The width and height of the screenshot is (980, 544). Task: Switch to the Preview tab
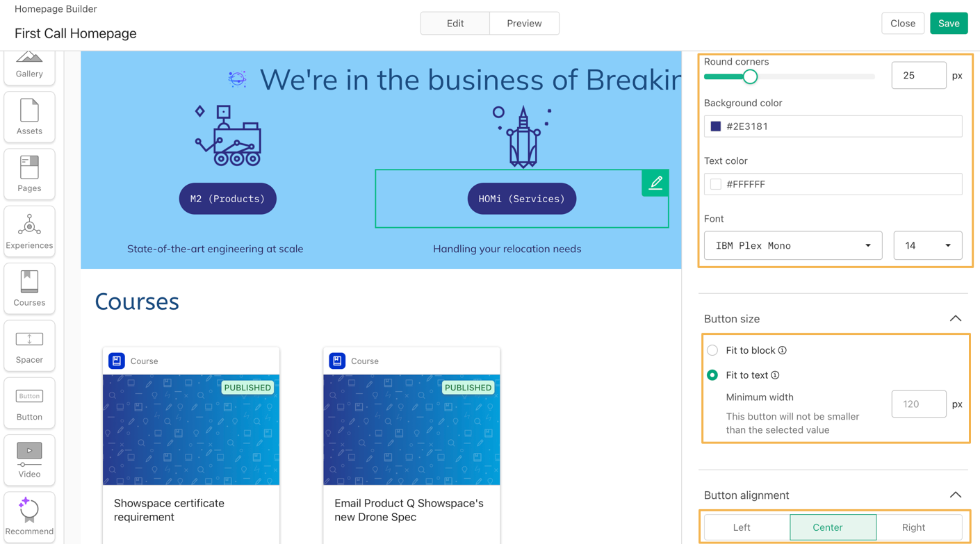click(x=524, y=23)
